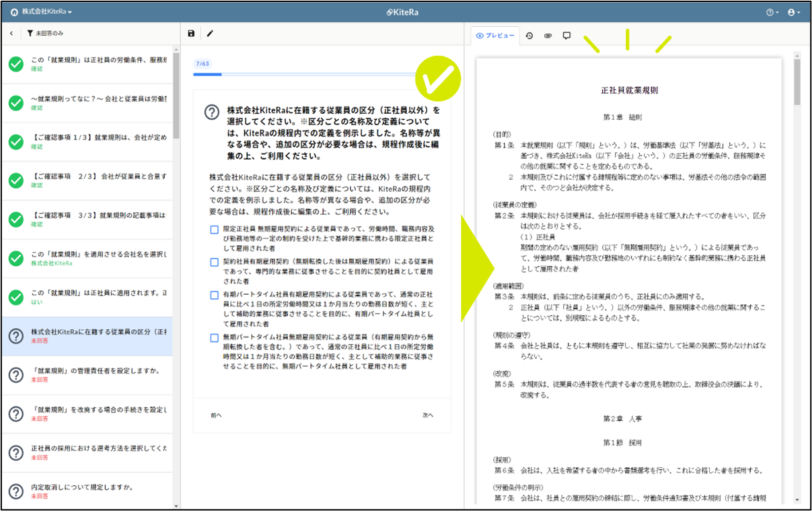Viewport: 812px width, 511px height.
Task: Select question 改廃する場合の手続き
Action: (87, 414)
